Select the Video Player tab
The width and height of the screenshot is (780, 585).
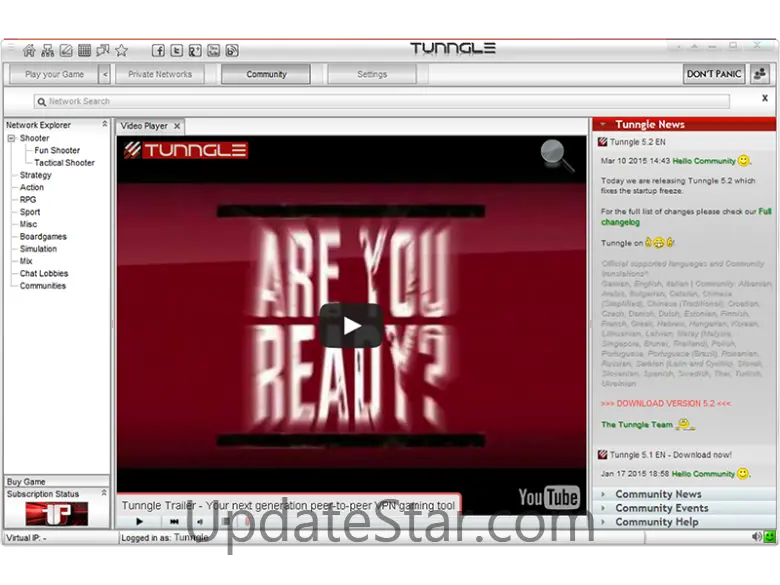pos(144,126)
